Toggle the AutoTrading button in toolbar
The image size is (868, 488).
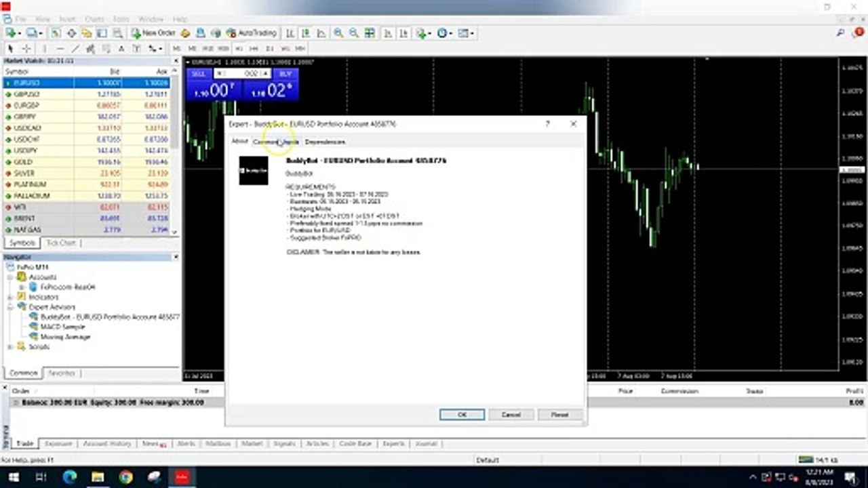click(x=252, y=33)
